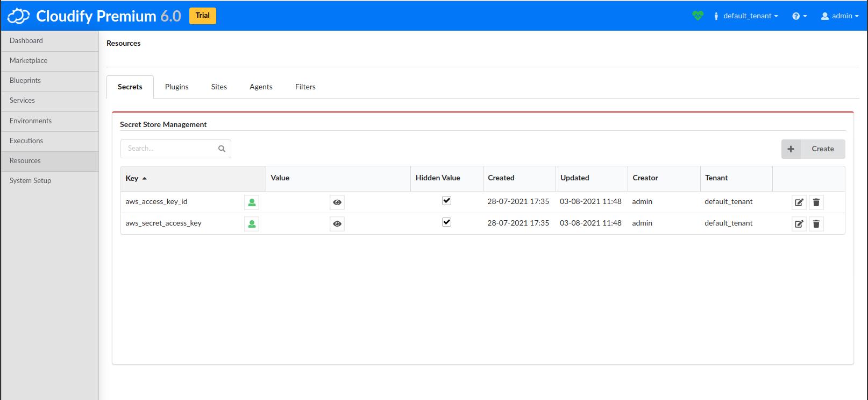
Task: Click the edit icon for aws_access_key_id
Action: click(x=799, y=202)
